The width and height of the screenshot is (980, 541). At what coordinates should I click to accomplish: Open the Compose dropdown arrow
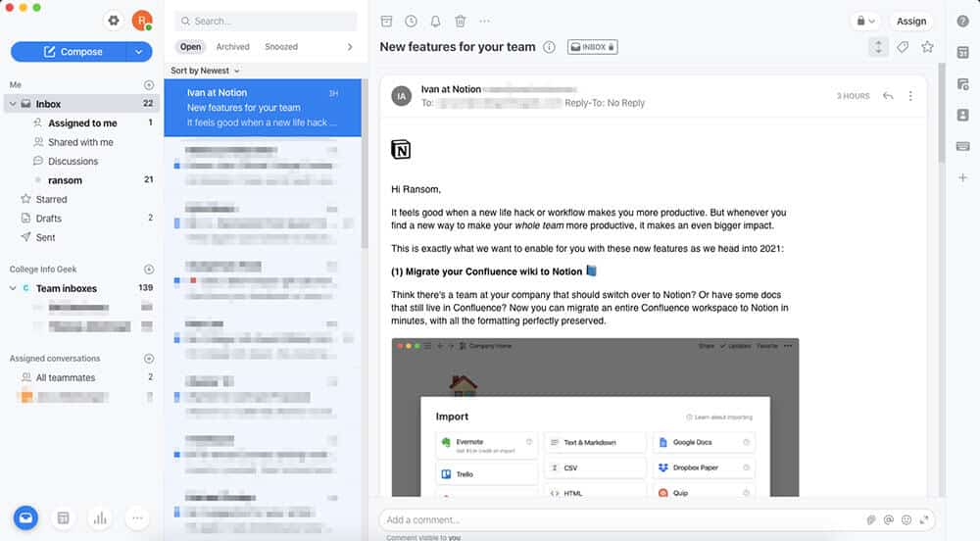click(x=139, y=52)
